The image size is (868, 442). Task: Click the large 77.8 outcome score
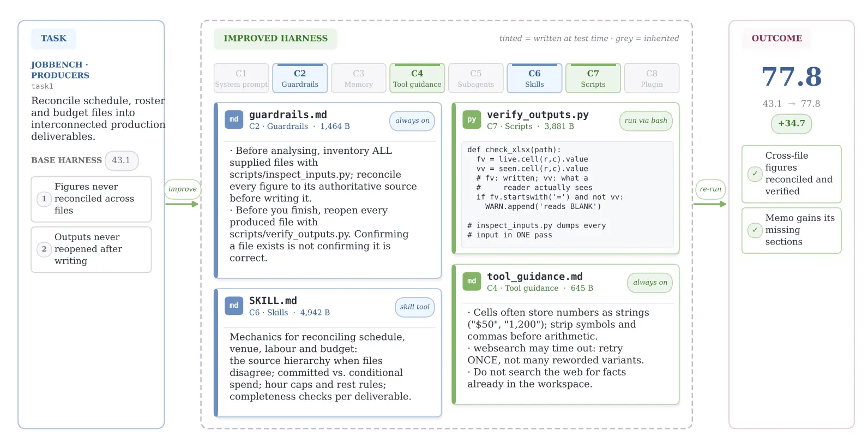pos(792,77)
